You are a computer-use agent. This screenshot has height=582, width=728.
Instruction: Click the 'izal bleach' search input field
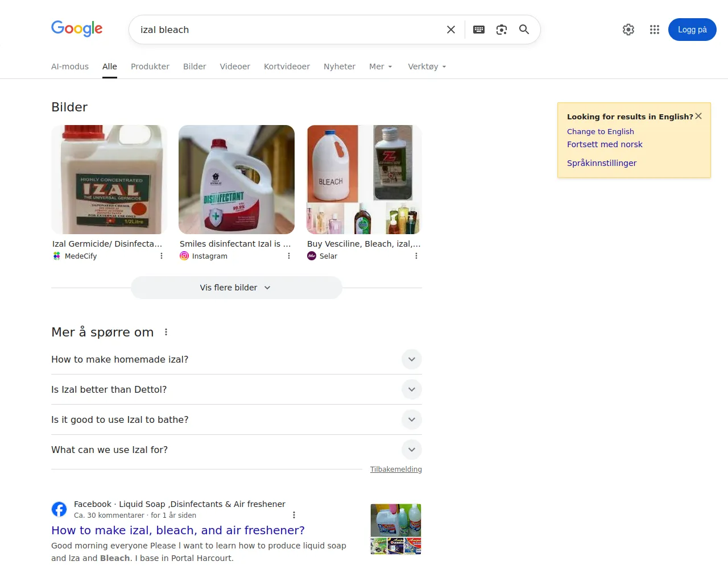pyautogui.click(x=287, y=30)
